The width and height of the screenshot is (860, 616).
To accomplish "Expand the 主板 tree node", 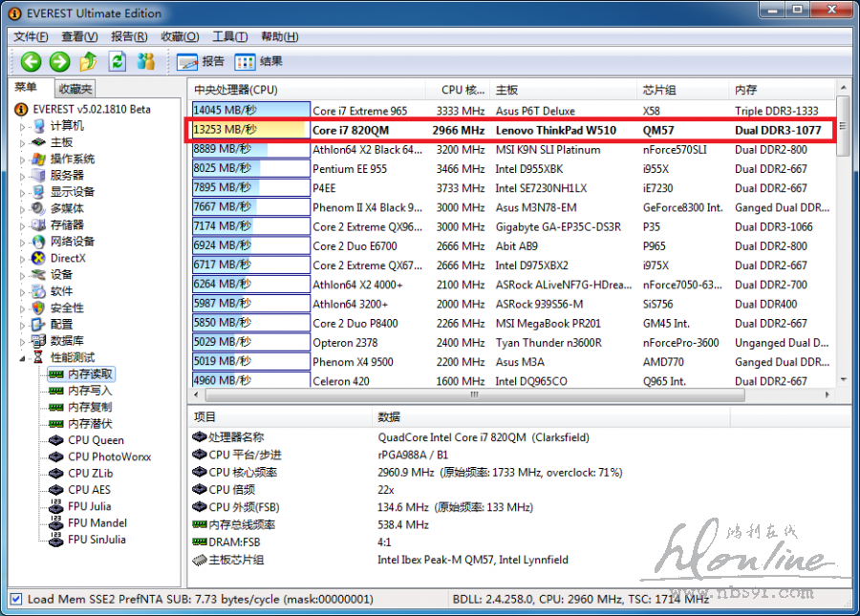I will [24, 142].
